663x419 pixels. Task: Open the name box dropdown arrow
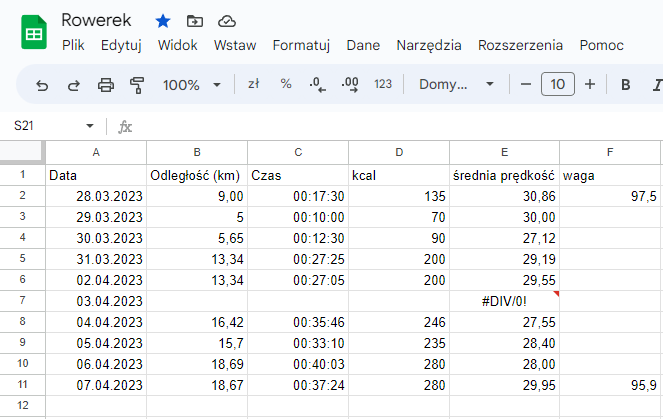pos(90,126)
